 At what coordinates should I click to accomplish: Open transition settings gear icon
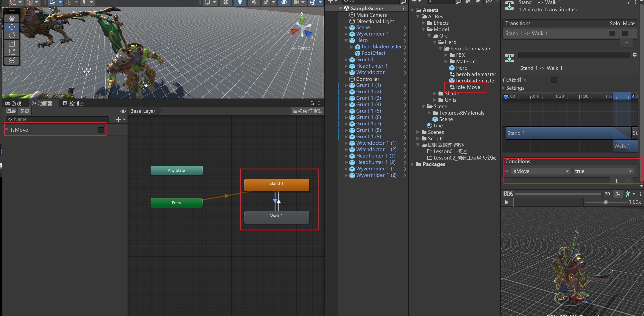(x=635, y=55)
